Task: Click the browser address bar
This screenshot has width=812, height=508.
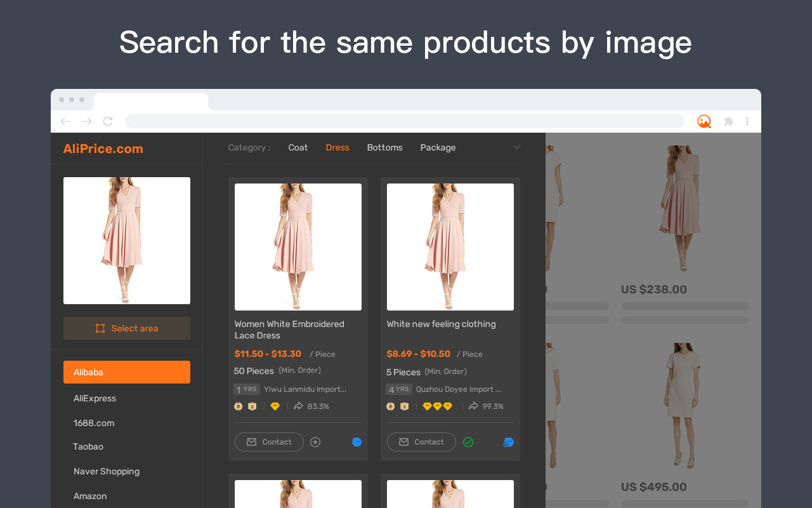Action: (405, 121)
